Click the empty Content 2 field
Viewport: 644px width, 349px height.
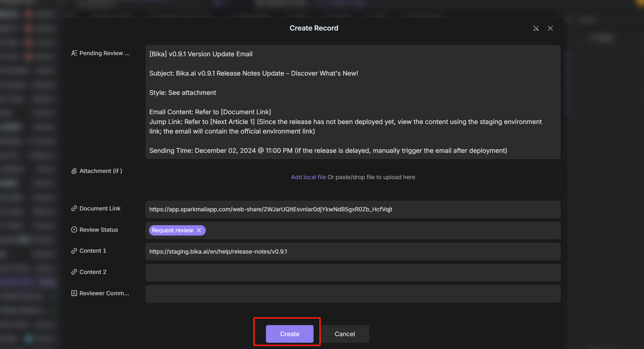[353, 273]
